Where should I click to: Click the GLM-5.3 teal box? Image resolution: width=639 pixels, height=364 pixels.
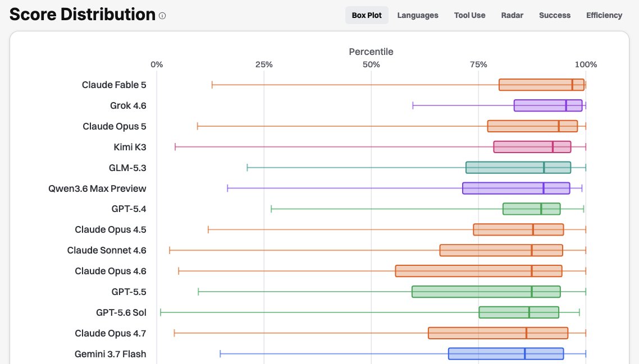(518, 167)
